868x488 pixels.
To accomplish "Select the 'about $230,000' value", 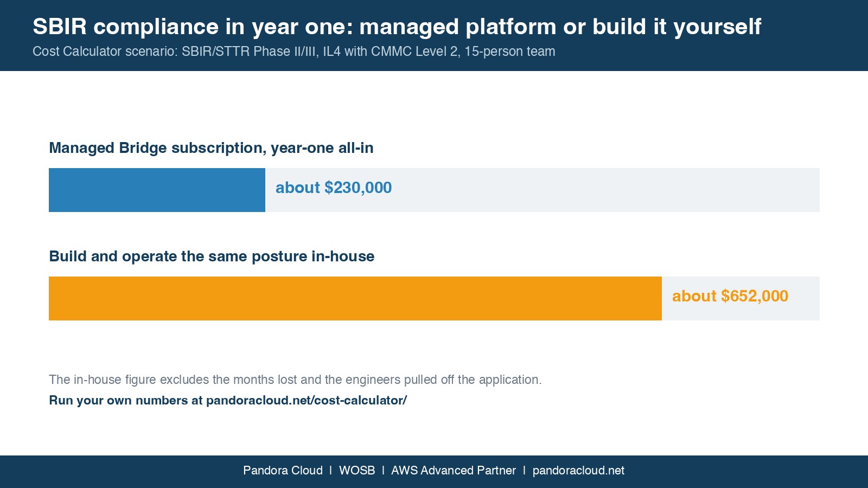I will click(334, 188).
